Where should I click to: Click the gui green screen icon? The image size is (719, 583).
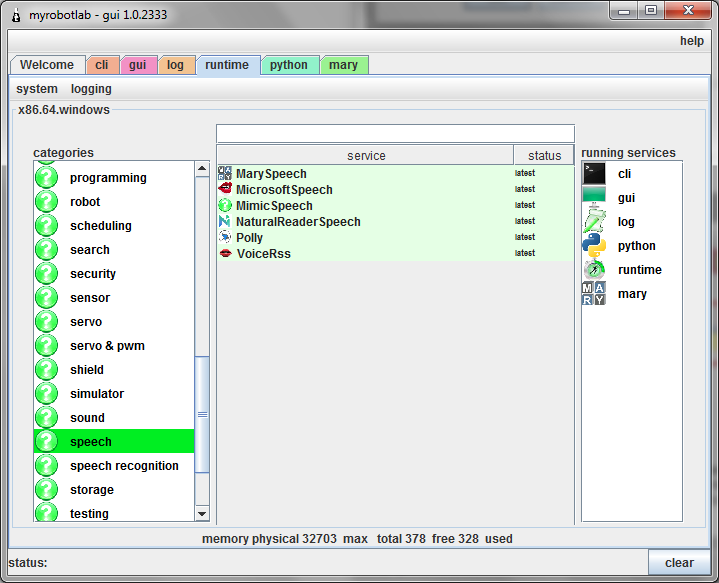(x=594, y=196)
